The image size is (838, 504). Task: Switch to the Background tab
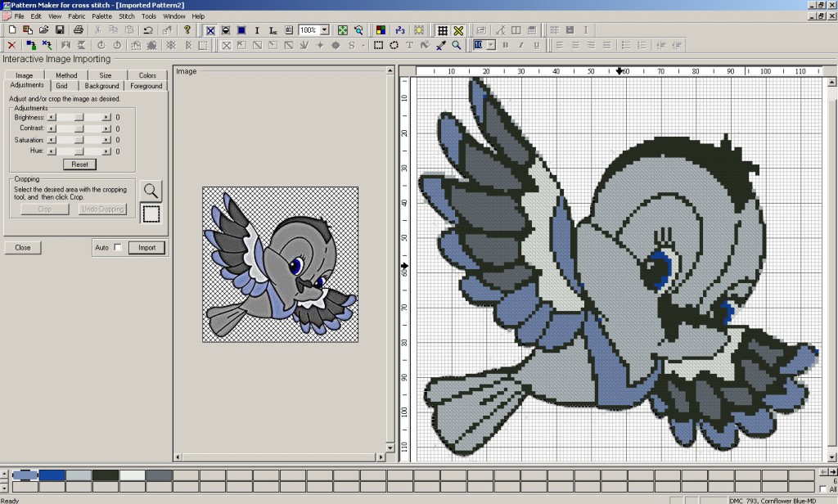pyautogui.click(x=101, y=86)
